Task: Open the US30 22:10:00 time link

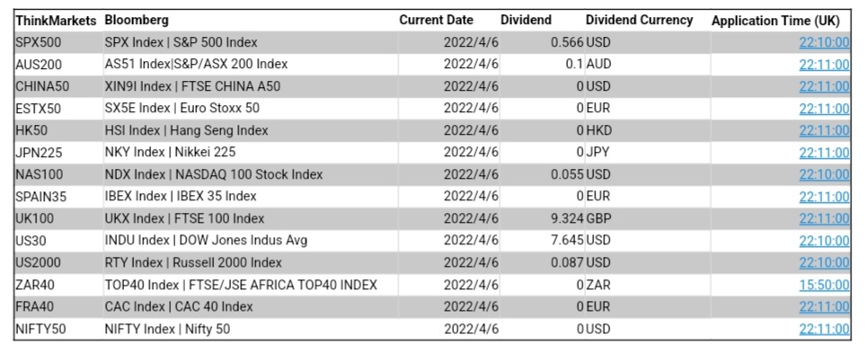Action: pyautogui.click(x=824, y=241)
